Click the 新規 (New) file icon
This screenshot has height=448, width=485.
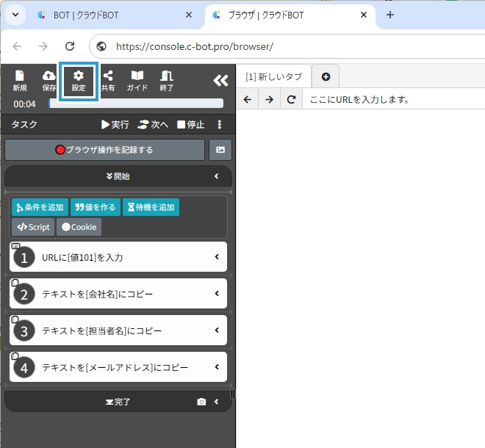click(20, 80)
